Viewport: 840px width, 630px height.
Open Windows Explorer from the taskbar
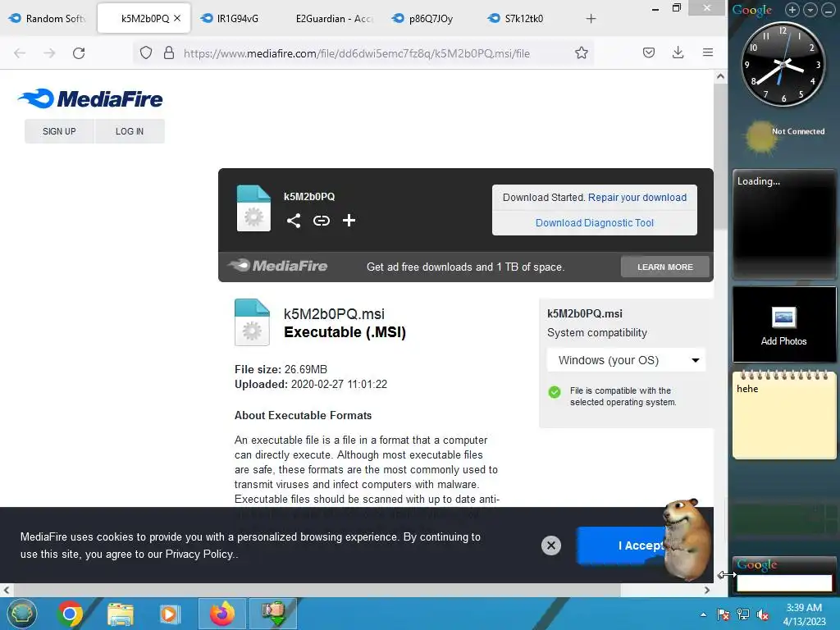121,614
